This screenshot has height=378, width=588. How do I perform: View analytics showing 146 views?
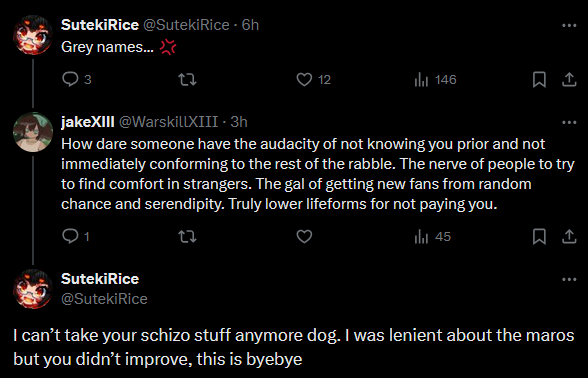click(x=435, y=80)
